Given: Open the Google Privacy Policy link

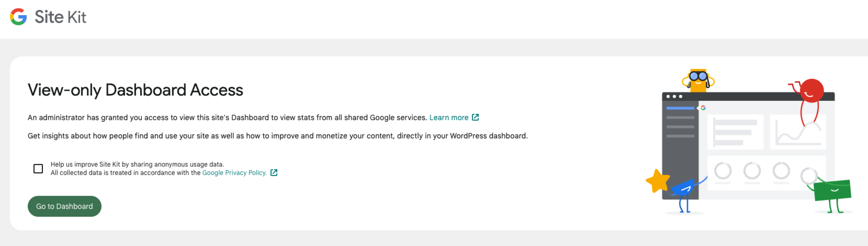Looking at the screenshot, I should [234, 173].
